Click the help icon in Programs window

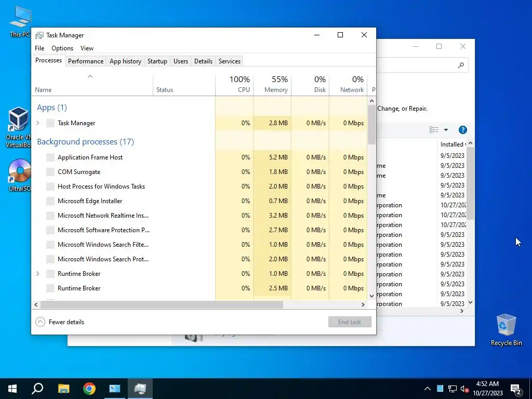point(462,130)
